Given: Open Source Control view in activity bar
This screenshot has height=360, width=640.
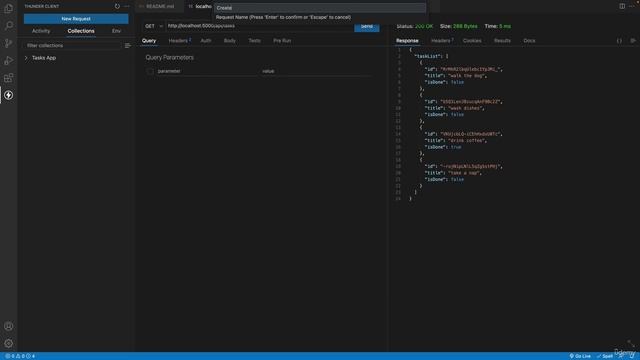Looking at the screenshot, I should pyautogui.click(x=8, y=43).
